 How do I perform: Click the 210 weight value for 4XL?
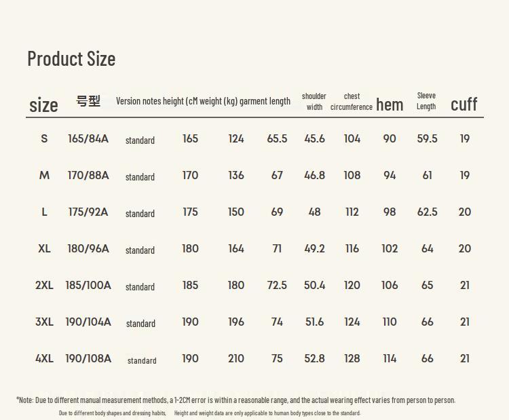236,358
